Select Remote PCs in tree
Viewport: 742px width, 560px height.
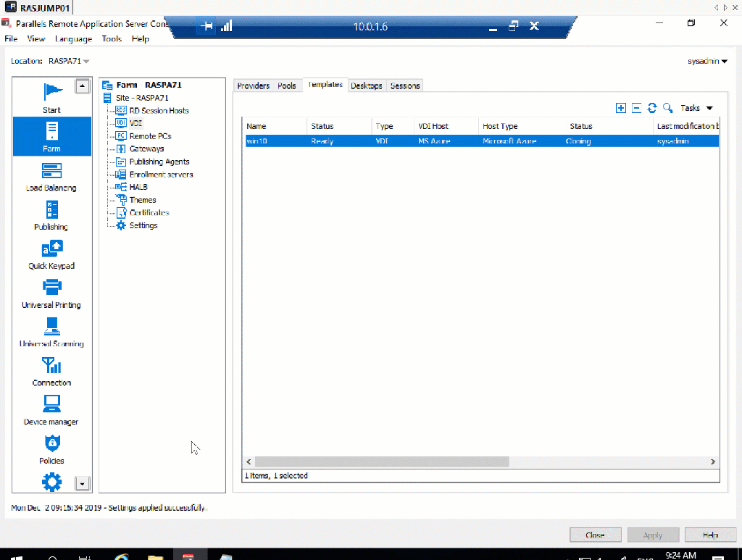(x=150, y=135)
